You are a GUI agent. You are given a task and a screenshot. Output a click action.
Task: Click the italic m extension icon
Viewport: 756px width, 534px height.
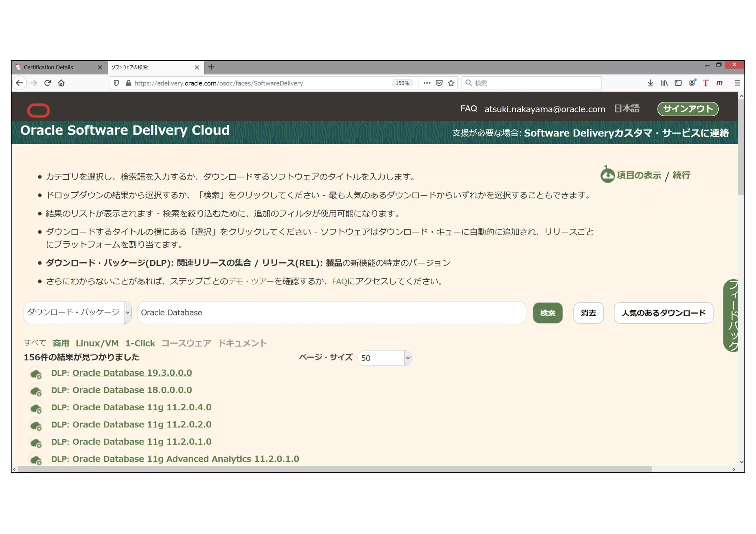(x=719, y=83)
